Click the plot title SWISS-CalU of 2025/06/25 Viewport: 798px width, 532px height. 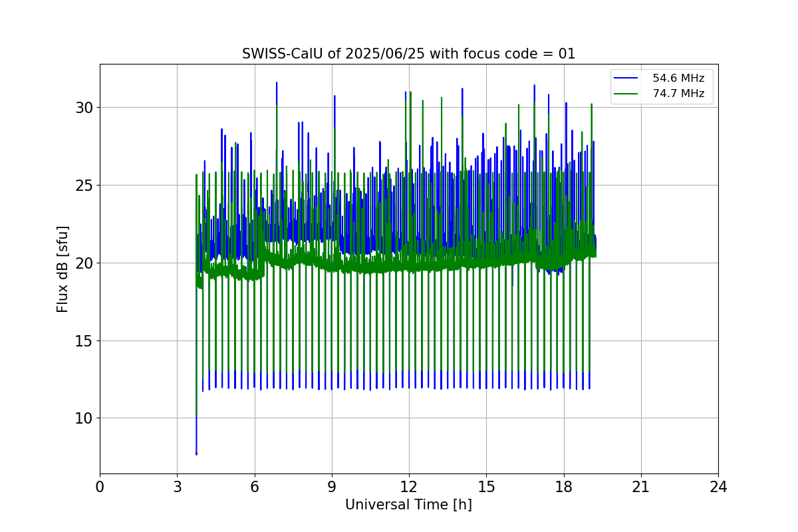point(408,54)
